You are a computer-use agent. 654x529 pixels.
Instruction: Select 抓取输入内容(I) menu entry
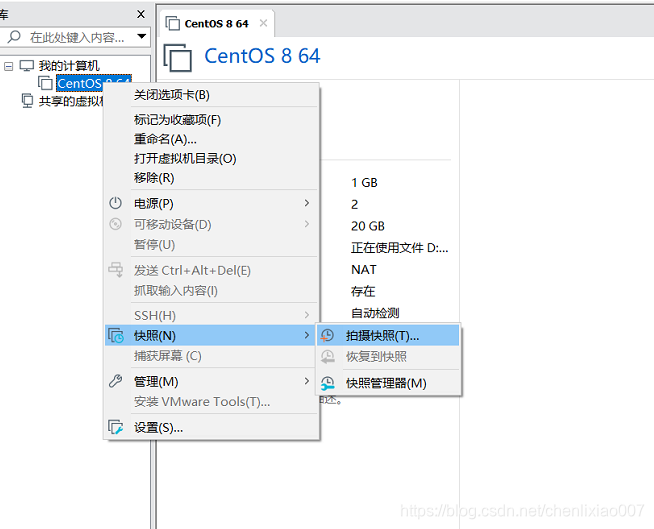coord(211,290)
